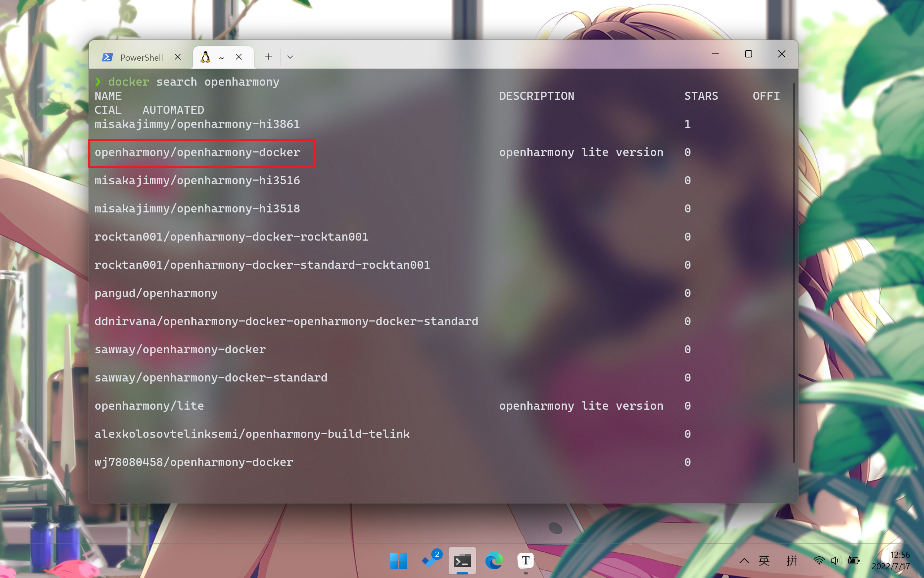Click sawway/openharmony-docker-standard entry
924x578 pixels.
[211, 378]
